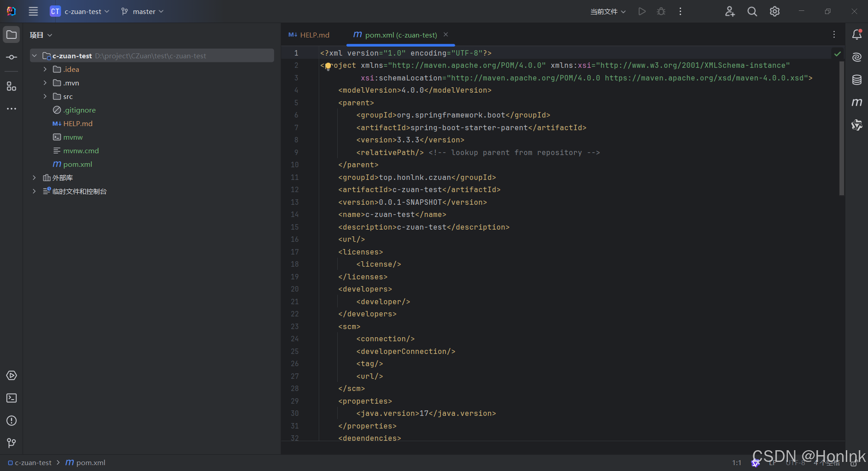Close the pom.xml editor tab
The height and width of the screenshot is (471, 868).
pyautogui.click(x=446, y=34)
